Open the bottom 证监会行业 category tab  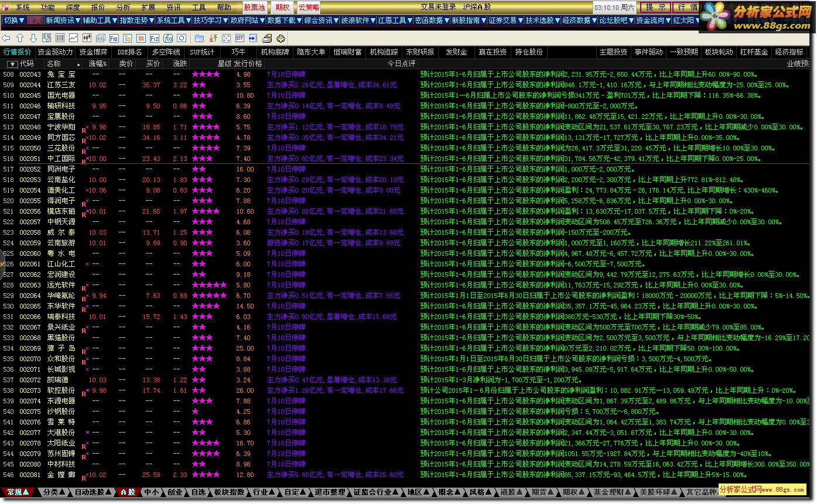point(376,492)
